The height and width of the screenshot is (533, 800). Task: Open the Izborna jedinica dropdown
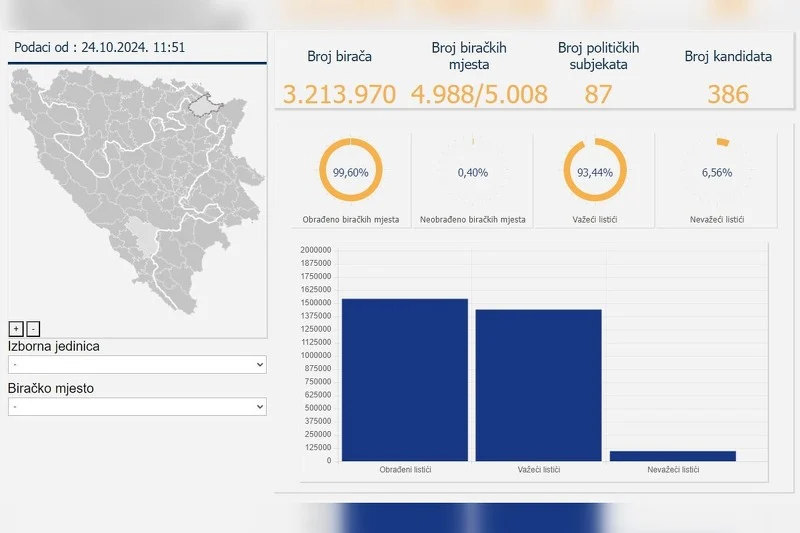coord(137,365)
